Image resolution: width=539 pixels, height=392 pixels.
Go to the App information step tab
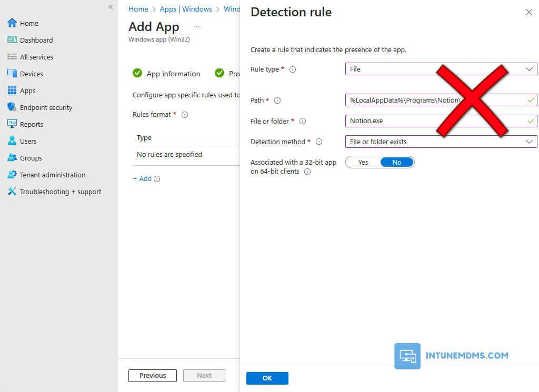point(166,74)
